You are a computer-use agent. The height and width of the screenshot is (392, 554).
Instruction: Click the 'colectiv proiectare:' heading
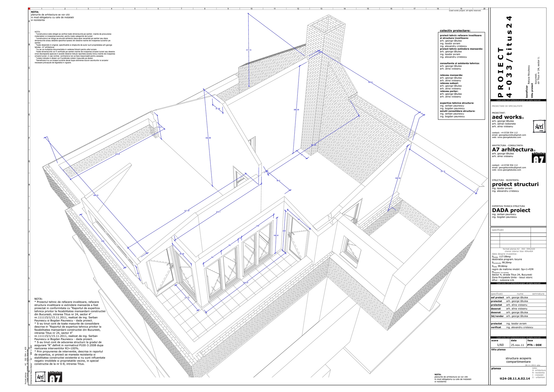455,31
